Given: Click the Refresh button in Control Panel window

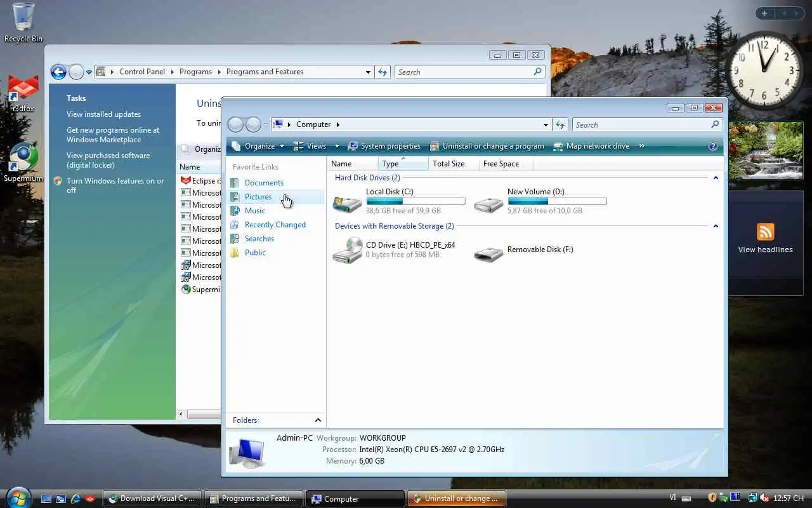Looking at the screenshot, I should point(383,72).
